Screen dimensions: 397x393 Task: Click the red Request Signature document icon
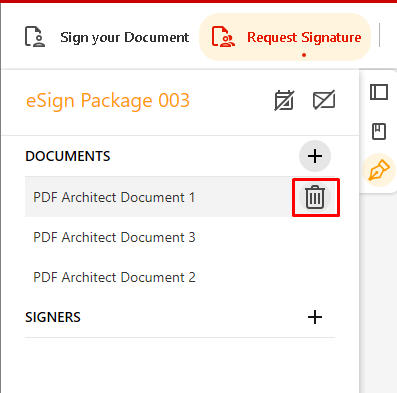[223, 37]
